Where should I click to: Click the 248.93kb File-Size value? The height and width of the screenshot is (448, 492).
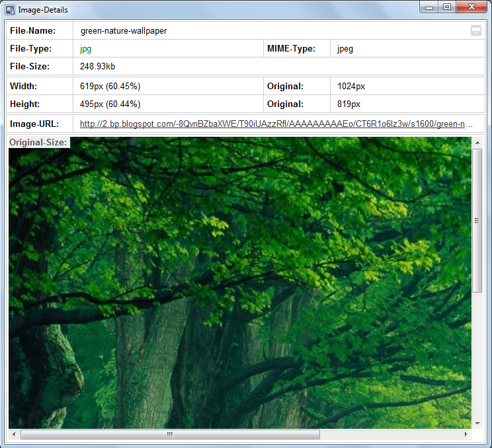(98, 67)
